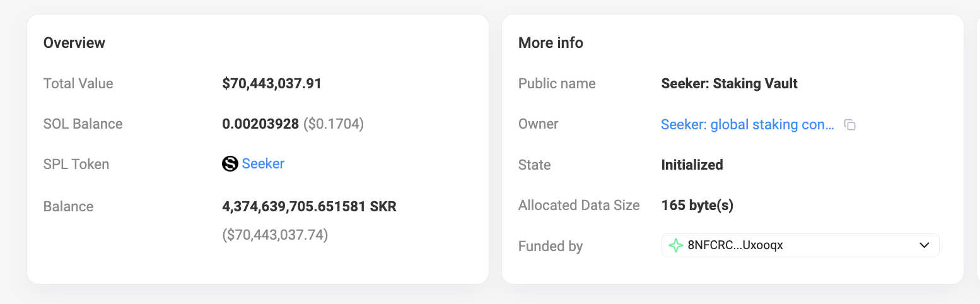Click the Initialized state value

[x=692, y=165]
